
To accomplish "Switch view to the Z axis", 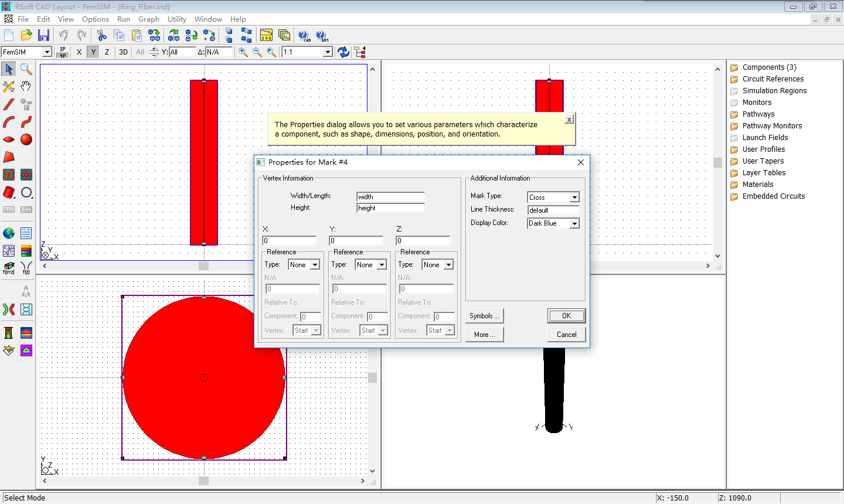I will tap(107, 52).
